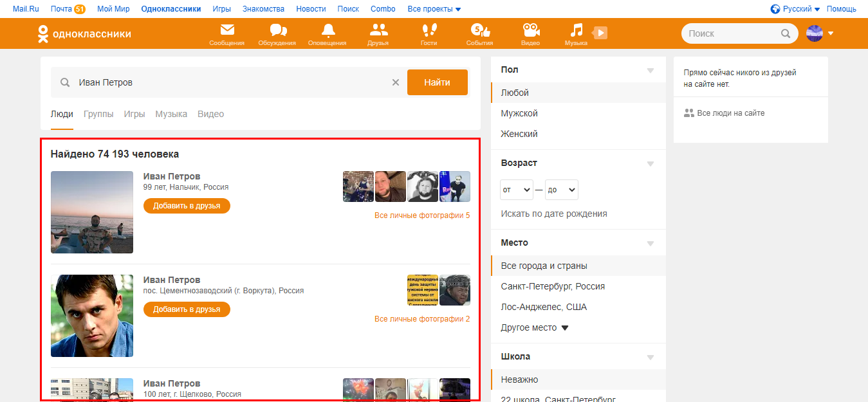Open Знакомства in the top bar
Viewport: 868px width, 402px height.
click(x=264, y=9)
